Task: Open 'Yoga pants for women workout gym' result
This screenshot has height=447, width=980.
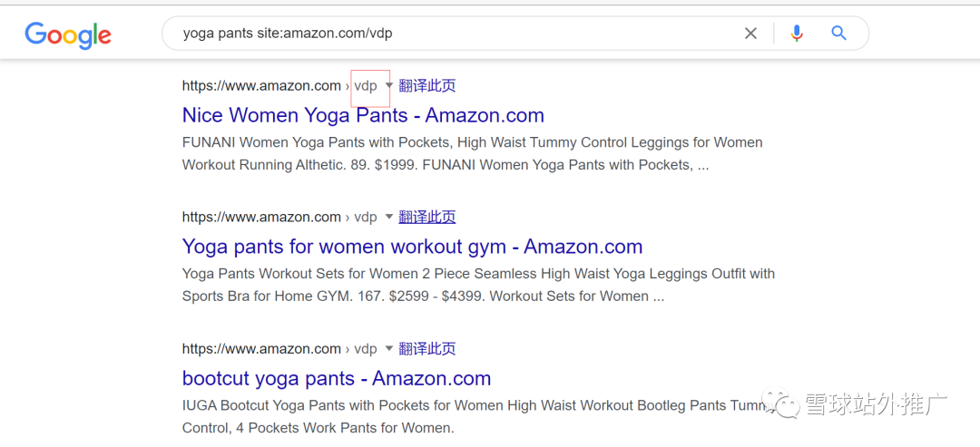Action: [x=413, y=247]
